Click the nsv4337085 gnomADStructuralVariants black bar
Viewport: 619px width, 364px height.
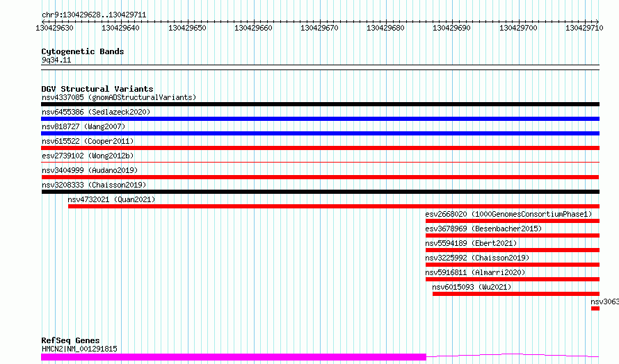[x=320, y=104]
